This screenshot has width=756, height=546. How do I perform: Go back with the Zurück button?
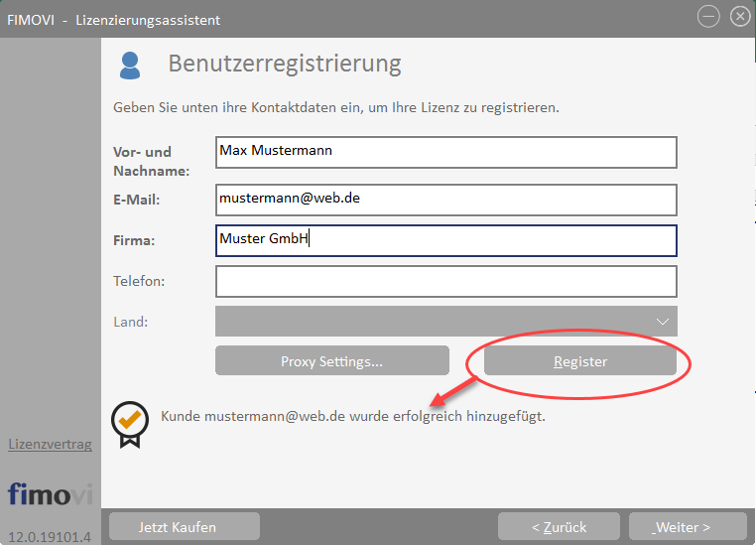tap(559, 527)
